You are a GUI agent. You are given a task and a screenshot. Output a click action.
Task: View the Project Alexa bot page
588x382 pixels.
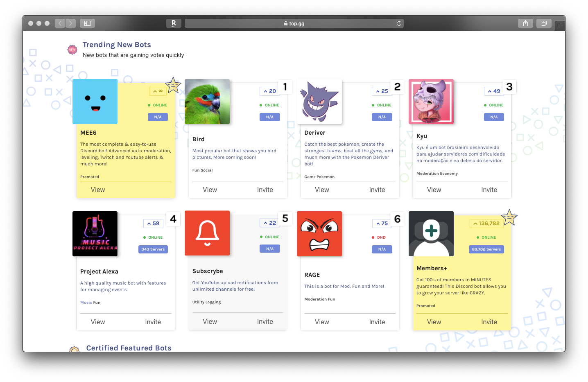98,322
